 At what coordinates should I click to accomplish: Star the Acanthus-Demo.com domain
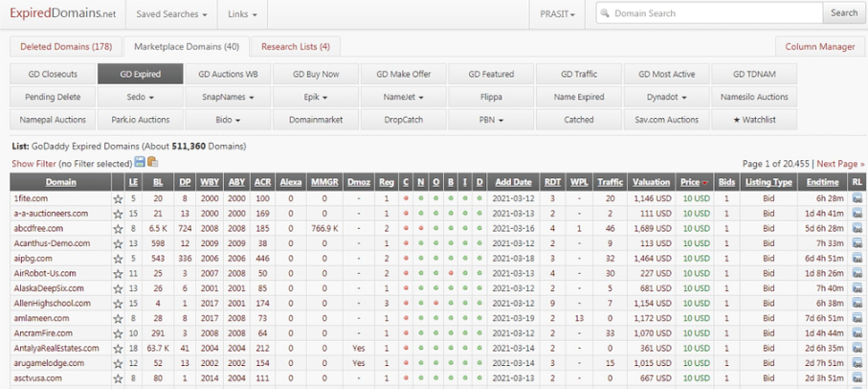coord(118,243)
